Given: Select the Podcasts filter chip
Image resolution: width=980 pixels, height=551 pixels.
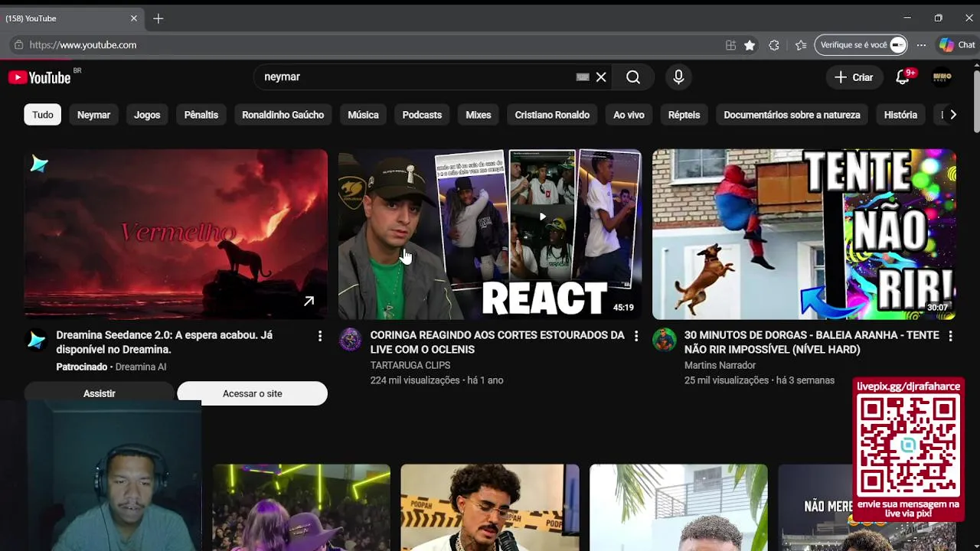Looking at the screenshot, I should (422, 115).
